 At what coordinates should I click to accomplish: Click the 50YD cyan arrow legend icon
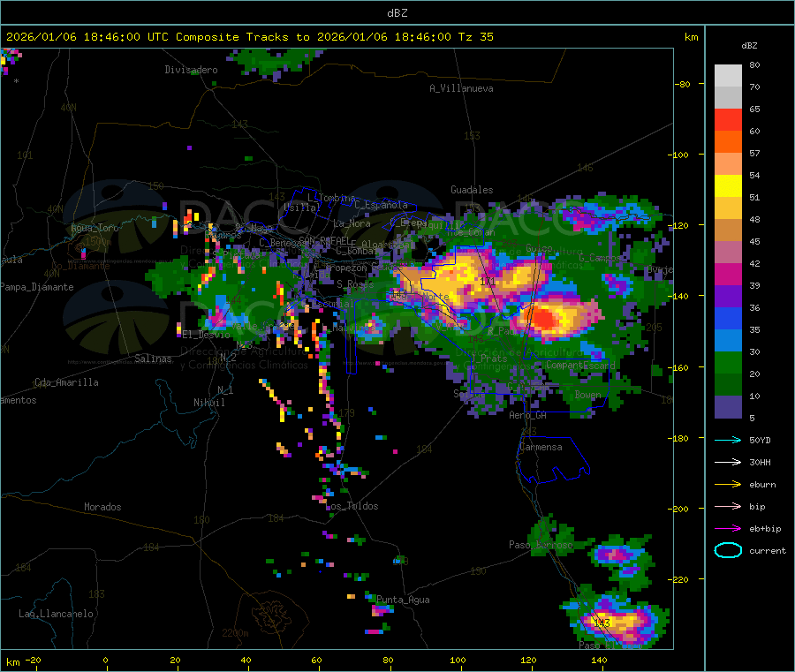click(x=728, y=440)
